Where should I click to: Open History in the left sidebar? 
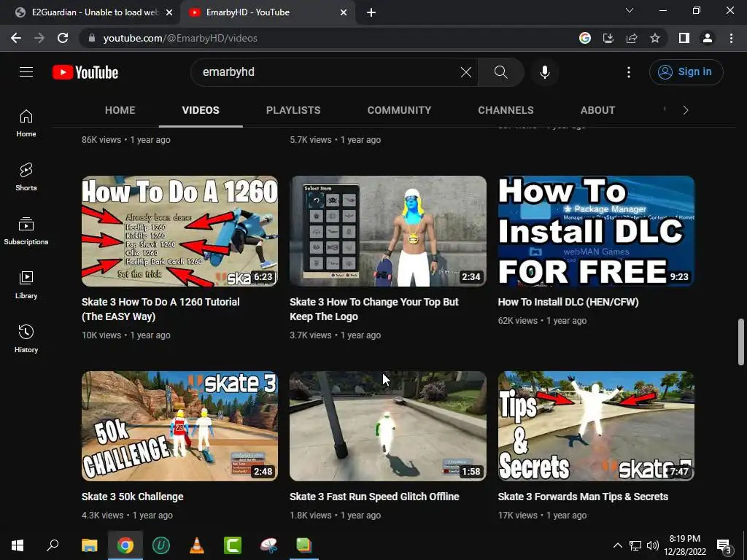pos(26,339)
